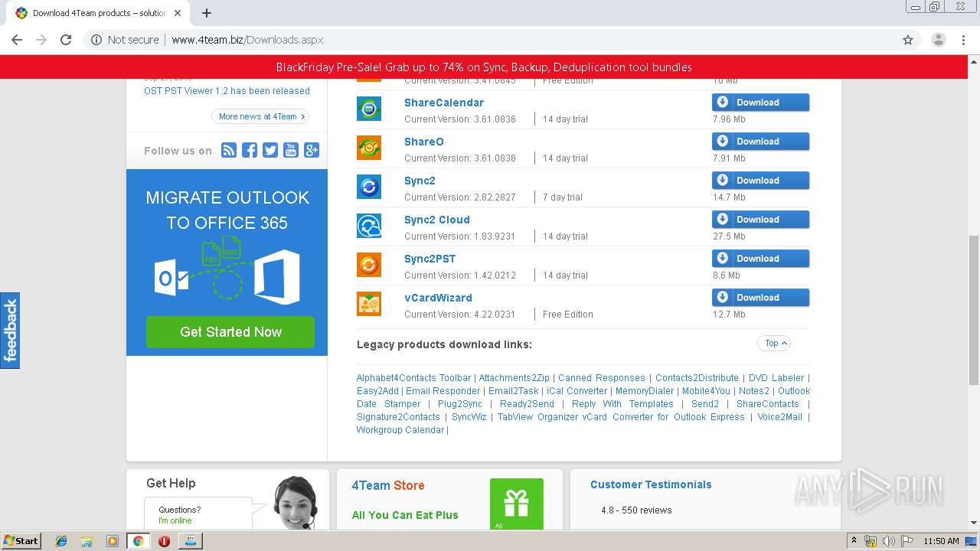Open the feedback side tab

pos(10,331)
